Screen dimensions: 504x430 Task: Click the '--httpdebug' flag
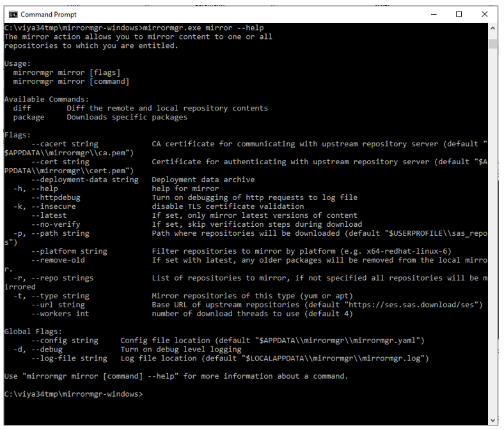click(56, 197)
